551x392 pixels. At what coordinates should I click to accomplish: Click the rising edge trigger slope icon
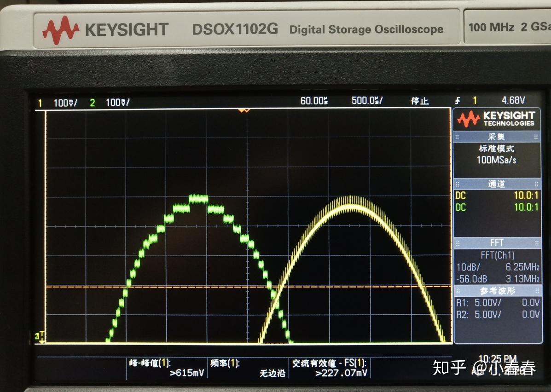(x=457, y=101)
